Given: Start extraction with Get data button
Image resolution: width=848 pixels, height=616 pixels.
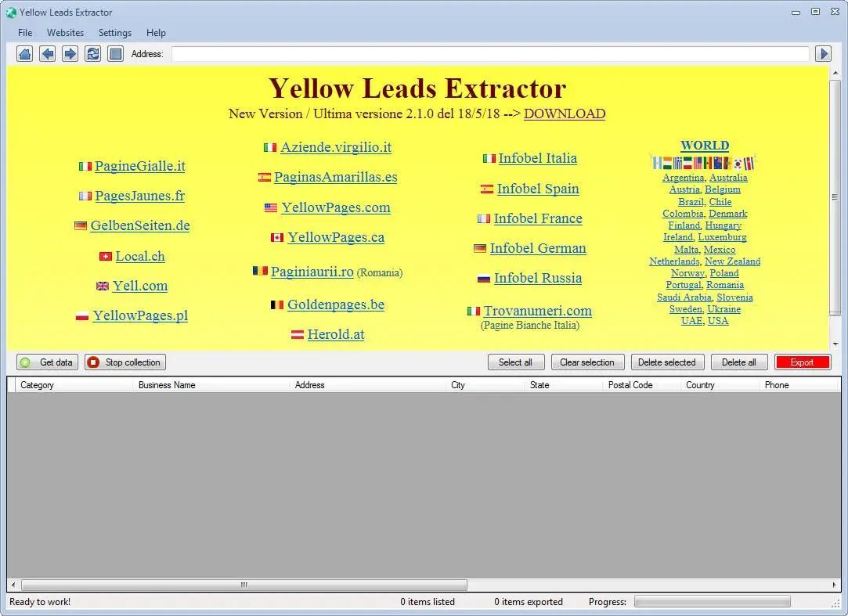Looking at the screenshot, I should point(48,362).
